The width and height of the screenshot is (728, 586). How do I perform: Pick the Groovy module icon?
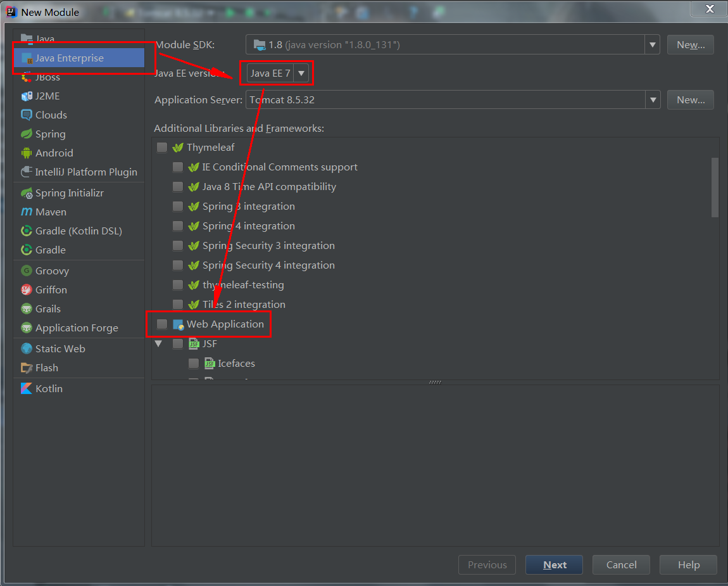point(27,271)
